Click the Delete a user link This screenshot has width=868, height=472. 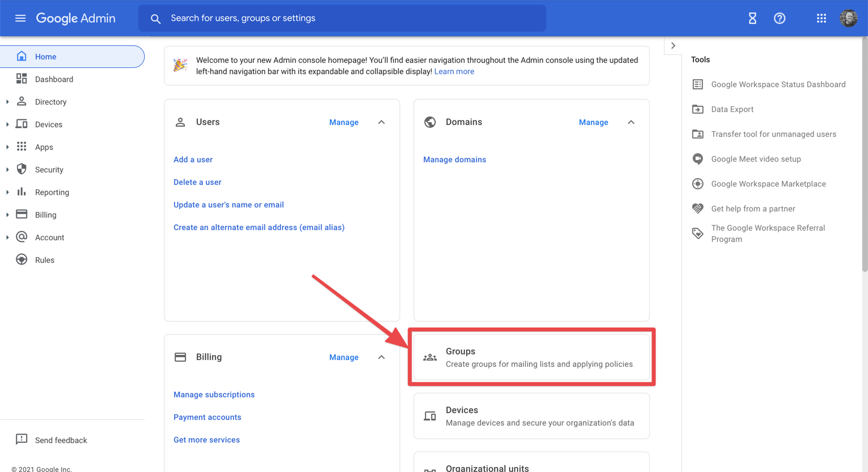197,182
